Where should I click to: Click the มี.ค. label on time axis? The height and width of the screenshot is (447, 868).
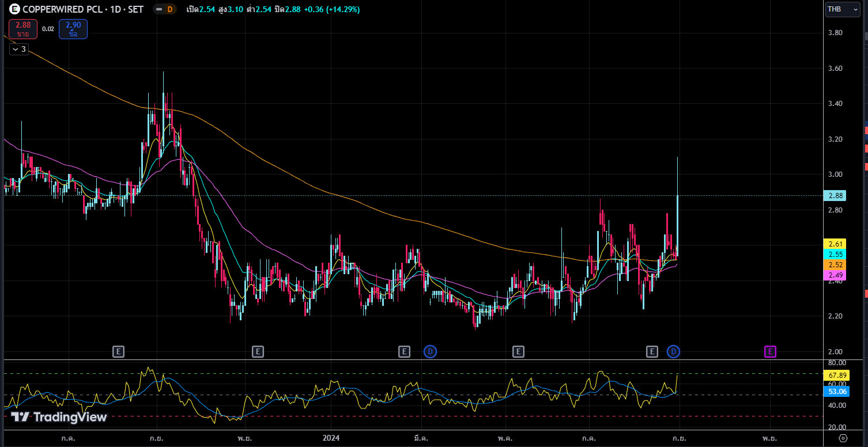point(420,438)
